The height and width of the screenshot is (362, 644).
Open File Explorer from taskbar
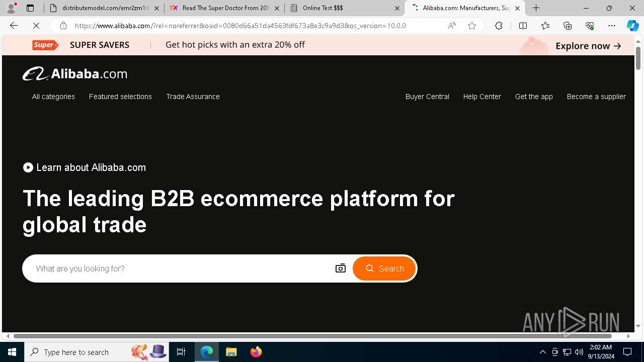coord(231,352)
